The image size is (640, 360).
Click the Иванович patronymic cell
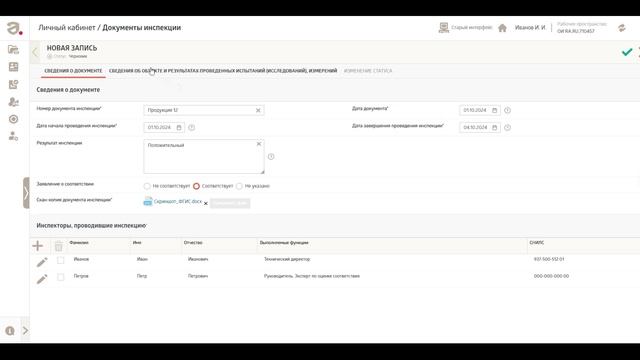tap(198, 259)
